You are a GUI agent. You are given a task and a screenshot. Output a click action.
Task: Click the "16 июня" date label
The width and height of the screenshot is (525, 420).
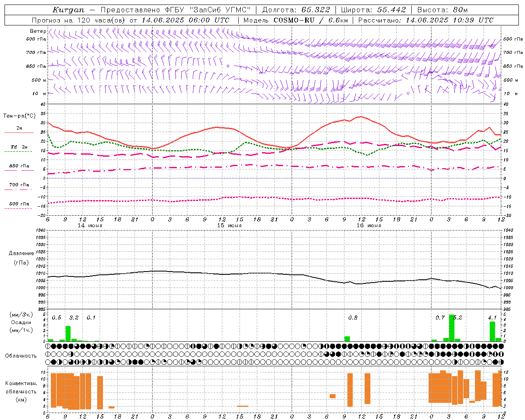click(x=369, y=226)
